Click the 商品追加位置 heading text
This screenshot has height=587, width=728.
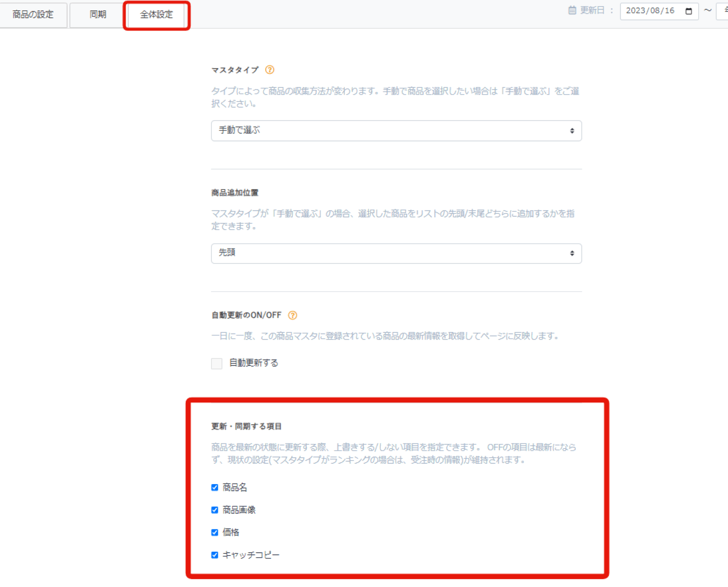pos(235,193)
